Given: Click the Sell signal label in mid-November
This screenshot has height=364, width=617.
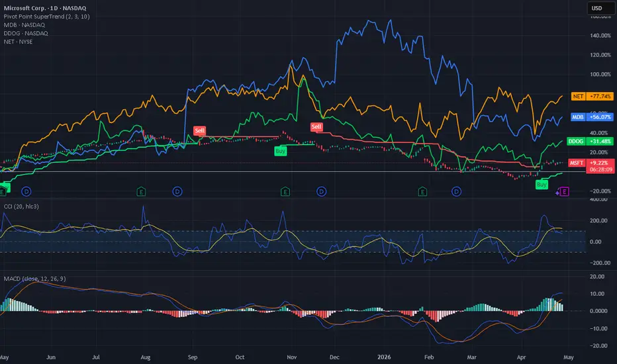Looking at the screenshot, I should coord(316,126).
